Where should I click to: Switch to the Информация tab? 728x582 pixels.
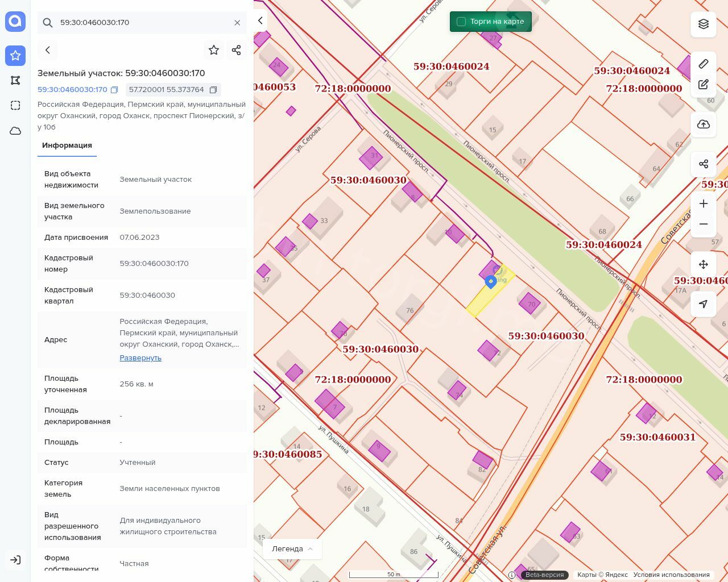coord(67,145)
